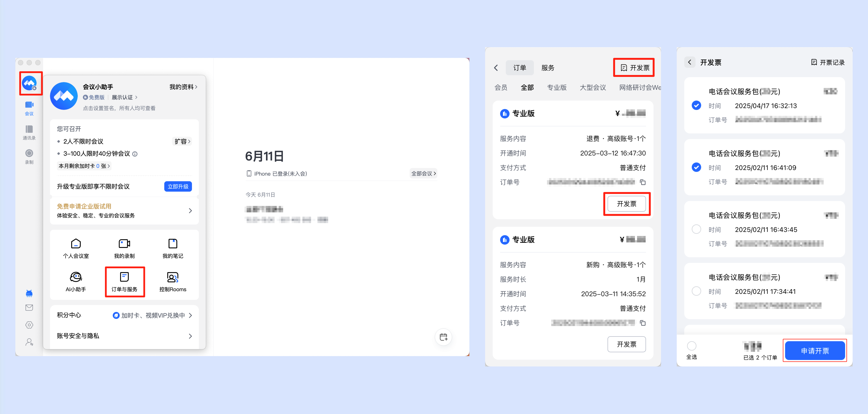Click today's blurred meeting entry

[x=286, y=214]
